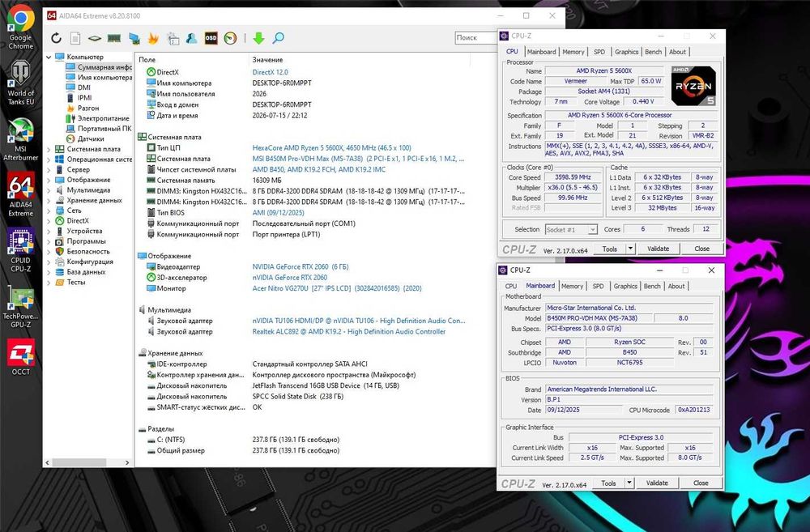Click the green download arrow icon
The image size is (810, 532).
259,38
